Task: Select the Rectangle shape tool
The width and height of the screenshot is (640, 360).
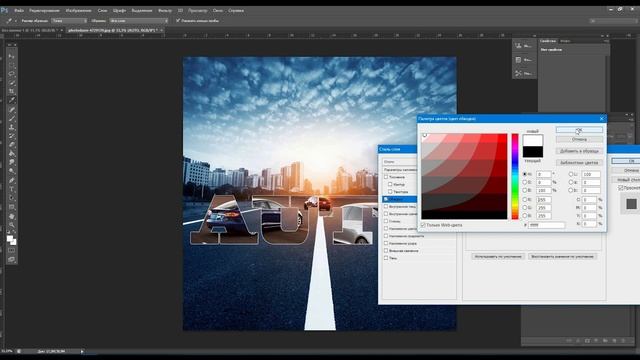Action: (x=11, y=207)
